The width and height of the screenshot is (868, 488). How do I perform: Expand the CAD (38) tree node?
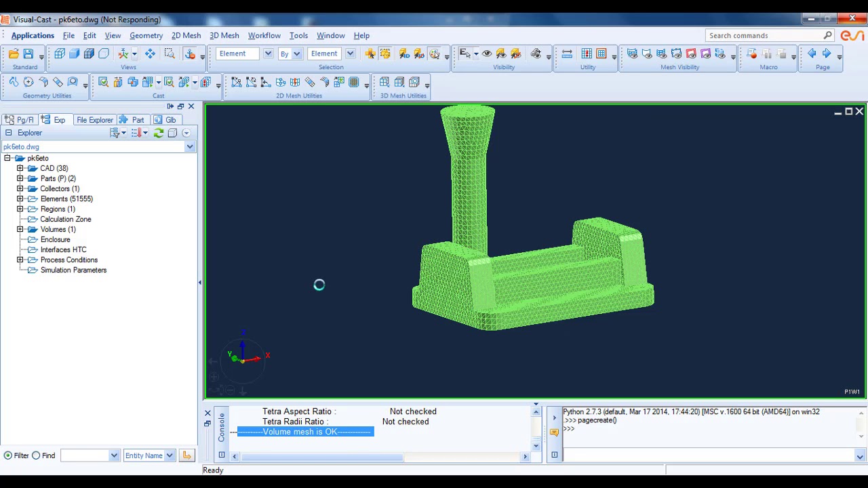click(20, 168)
